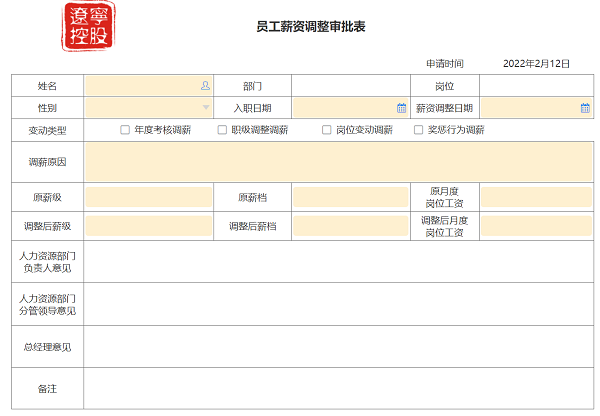Image resolution: width=600 pixels, height=416 pixels.
Task: Click the 姓名 input field
Action: [148, 86]
